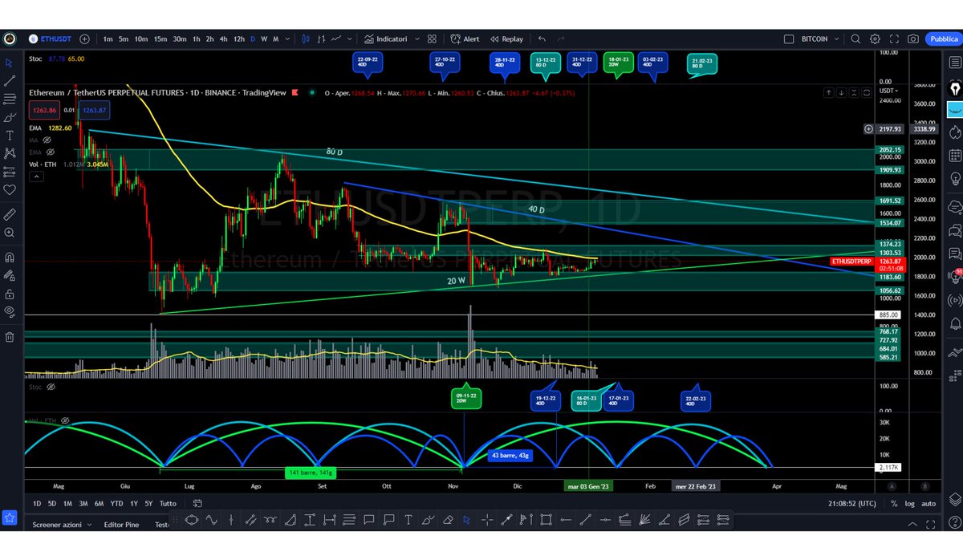This screenshot has height=560, width=963.
Task: Open the favorites star toolbar button
Action: [10, 518]
